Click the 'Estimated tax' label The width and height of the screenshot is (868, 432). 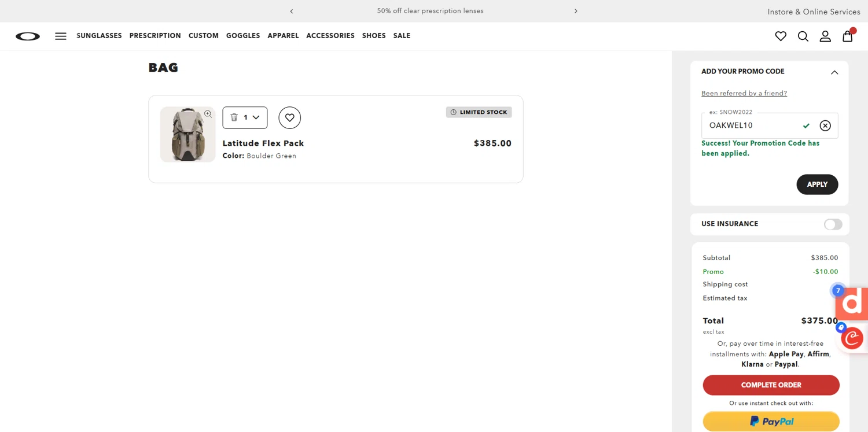725,298
